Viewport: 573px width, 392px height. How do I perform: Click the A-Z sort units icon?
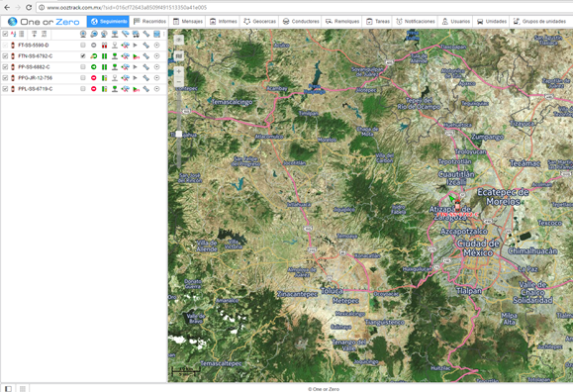click(x=14, y=34)
